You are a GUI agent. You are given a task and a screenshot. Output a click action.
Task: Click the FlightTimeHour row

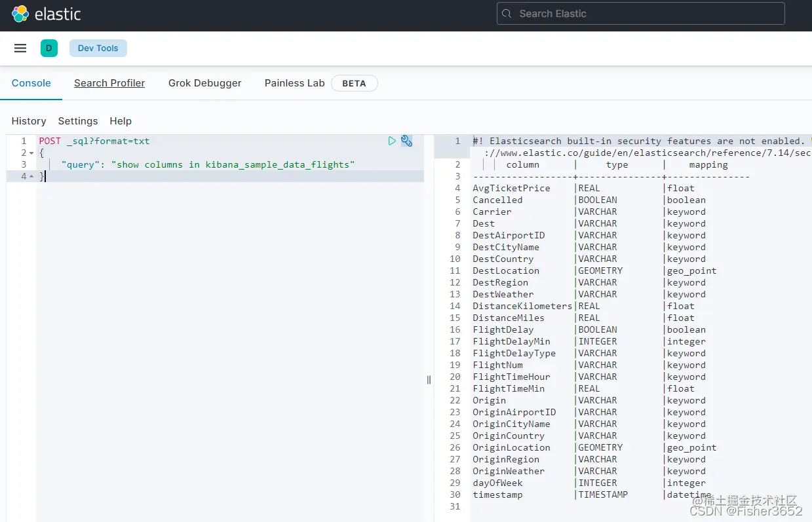589,377
